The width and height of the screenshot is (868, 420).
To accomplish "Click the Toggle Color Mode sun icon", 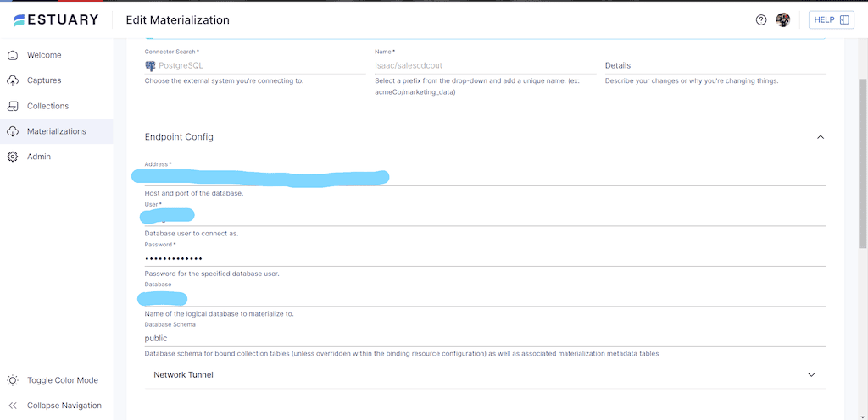I will (13, 380).
